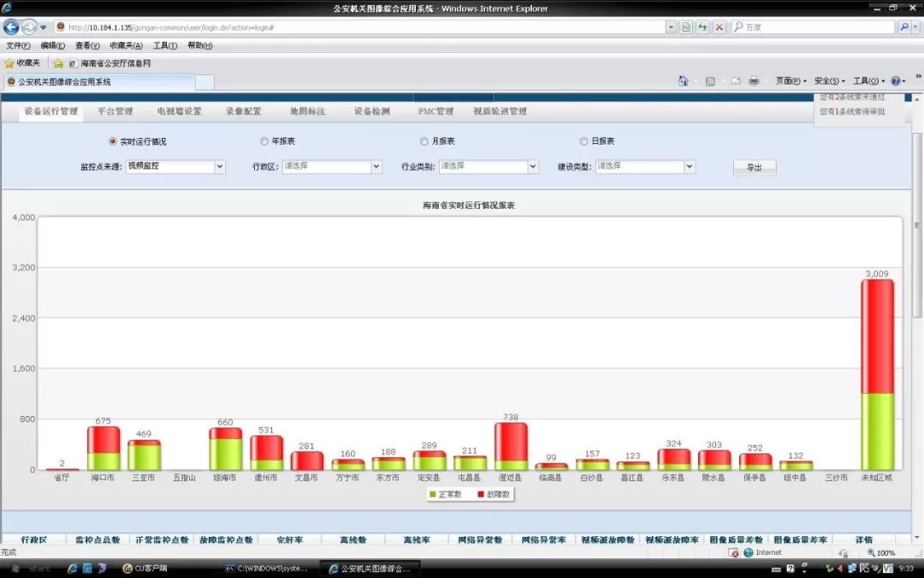Go back with the IE Back arrow
924x578 pixels.
(11, 27)
